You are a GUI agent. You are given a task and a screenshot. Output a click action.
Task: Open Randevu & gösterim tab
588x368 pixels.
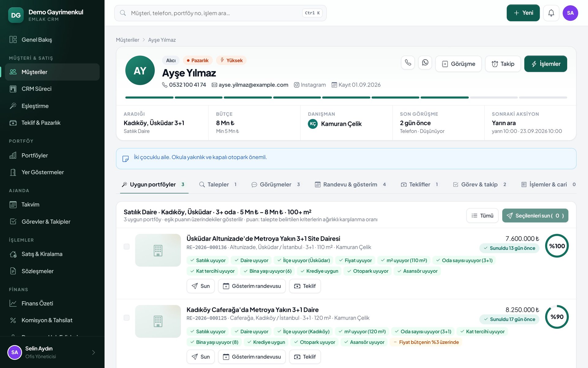tap(350, 185)
